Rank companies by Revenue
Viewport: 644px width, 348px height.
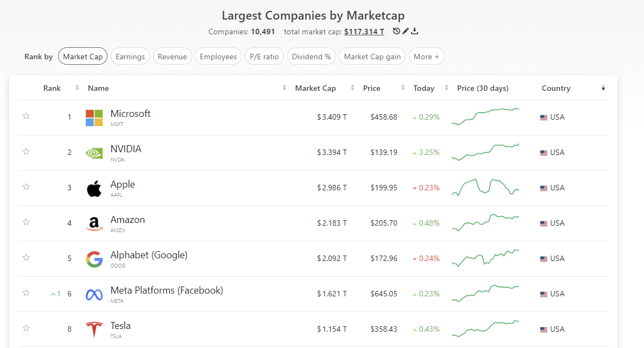coord(172,57)
